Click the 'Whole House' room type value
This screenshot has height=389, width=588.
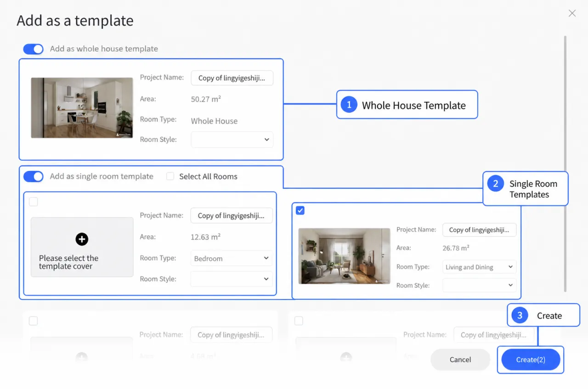[215, 121]
